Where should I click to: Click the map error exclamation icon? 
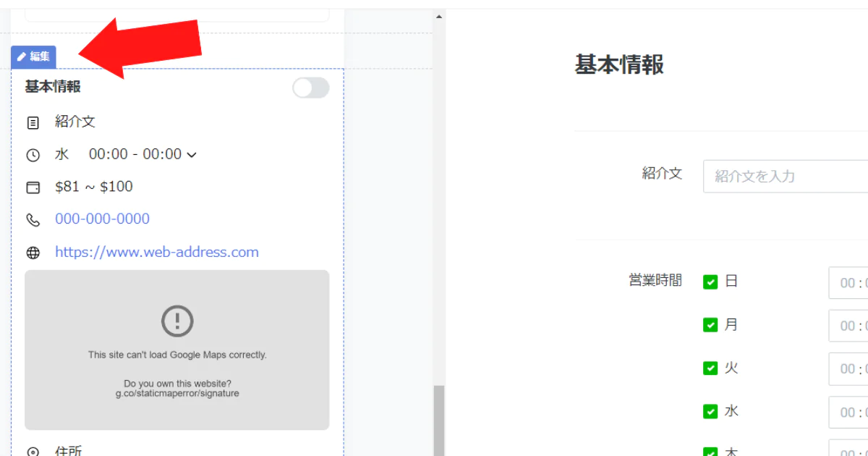(177, 321)
